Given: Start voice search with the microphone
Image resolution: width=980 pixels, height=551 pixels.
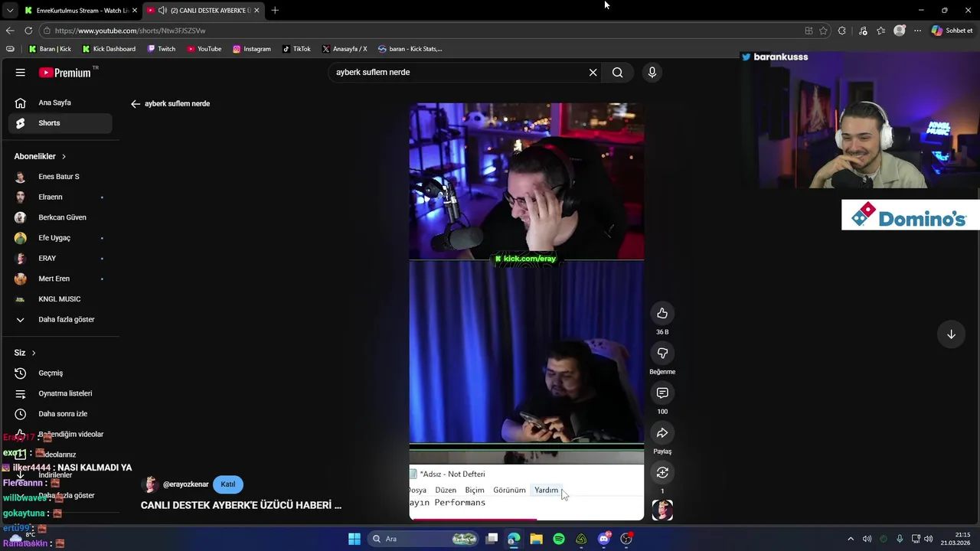Looking at the screenshot, I should pos(652,72).
